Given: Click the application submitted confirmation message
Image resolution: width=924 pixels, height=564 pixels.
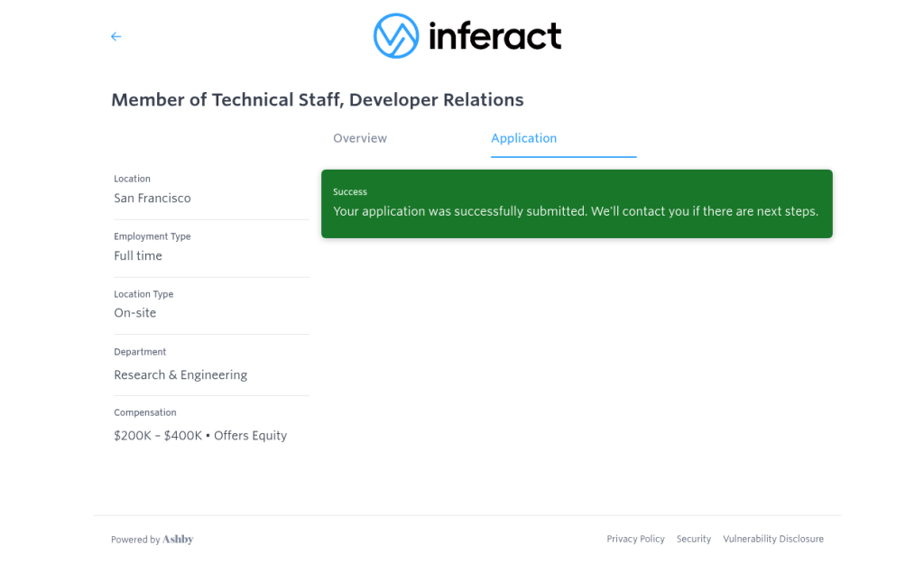Looking at the screenshot, I should click(x=576, y=211).
